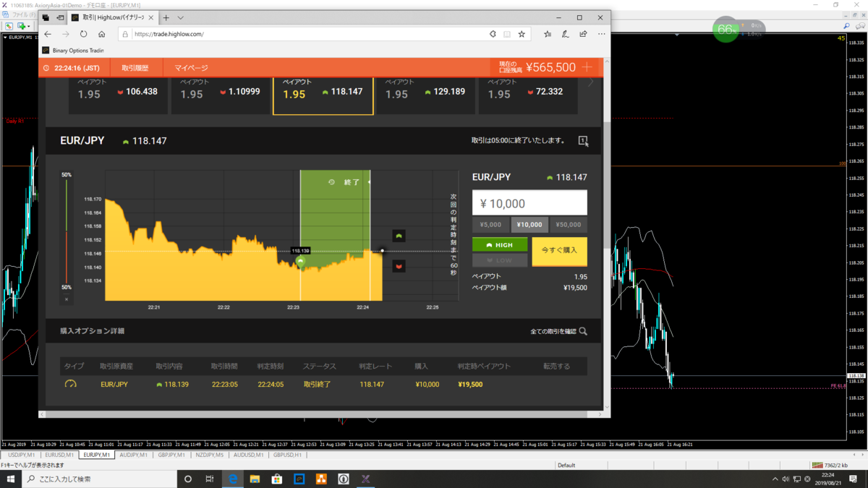Screen dimensions: 868x488
Task: Add page to favorites with star icon
Action: pos(522,34)
